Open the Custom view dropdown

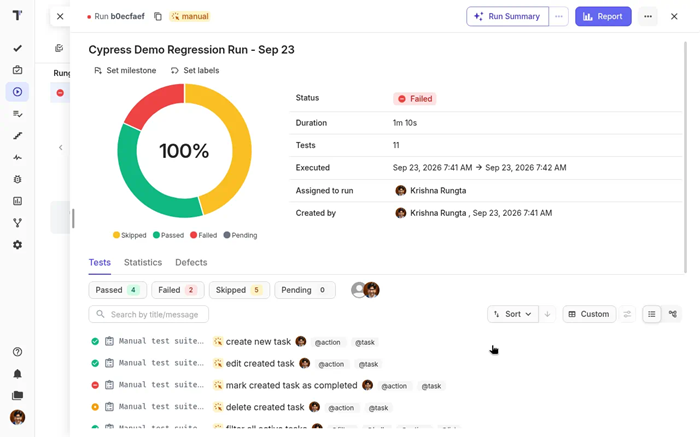tap(589, 314)
